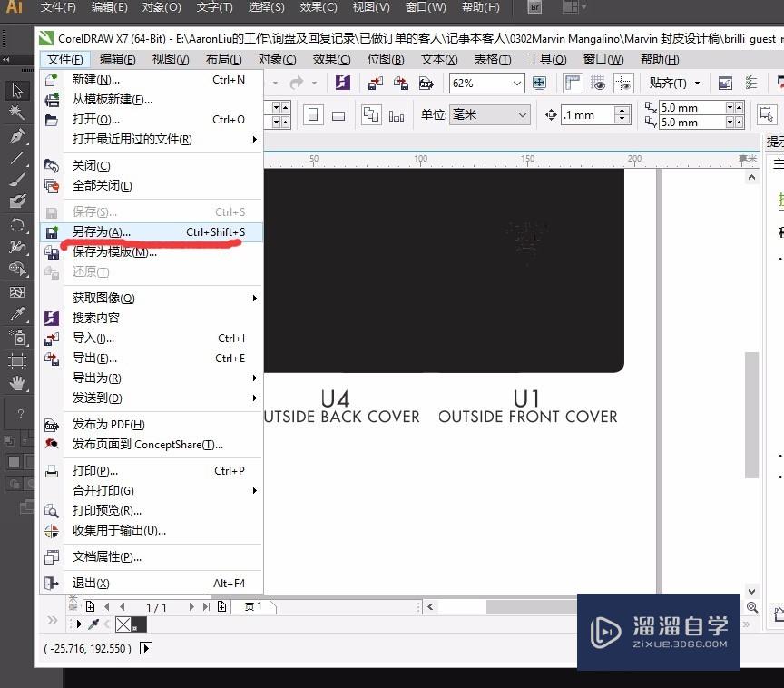Choose 打印预览(R)... menu entry
Screen dimensions: 784x688
[x=151, y=510]
